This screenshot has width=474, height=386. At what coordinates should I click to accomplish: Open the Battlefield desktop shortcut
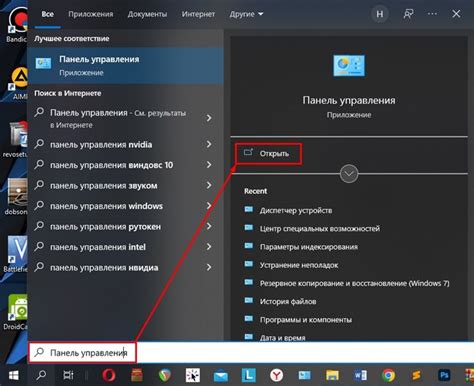[16, 254]
